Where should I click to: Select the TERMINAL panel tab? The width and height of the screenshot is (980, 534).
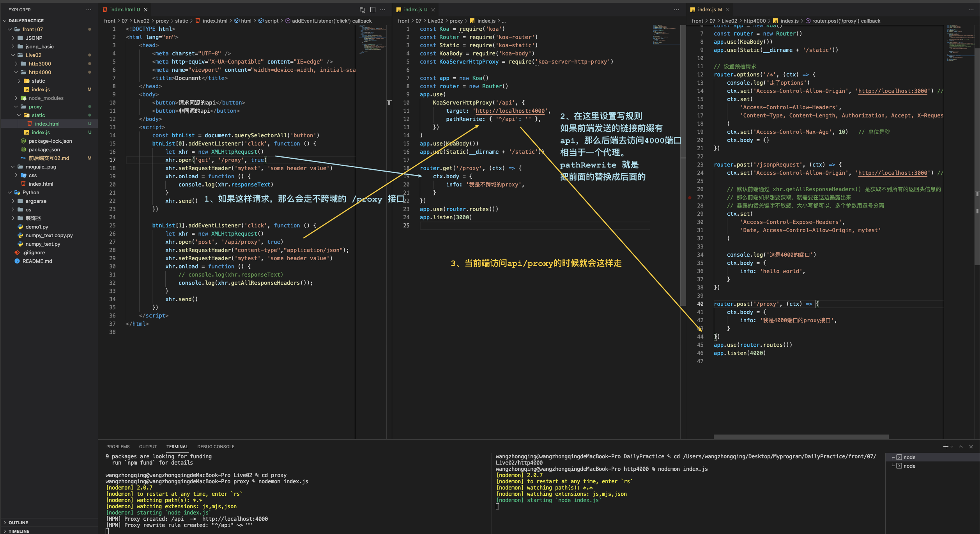pyautogui.click(x=177, y=447)
